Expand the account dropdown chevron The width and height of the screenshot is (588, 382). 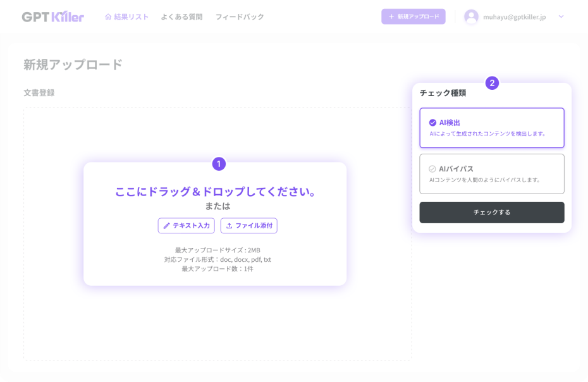tap(561, 16)
